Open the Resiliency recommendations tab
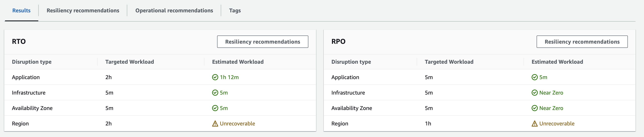 point(83,11)
